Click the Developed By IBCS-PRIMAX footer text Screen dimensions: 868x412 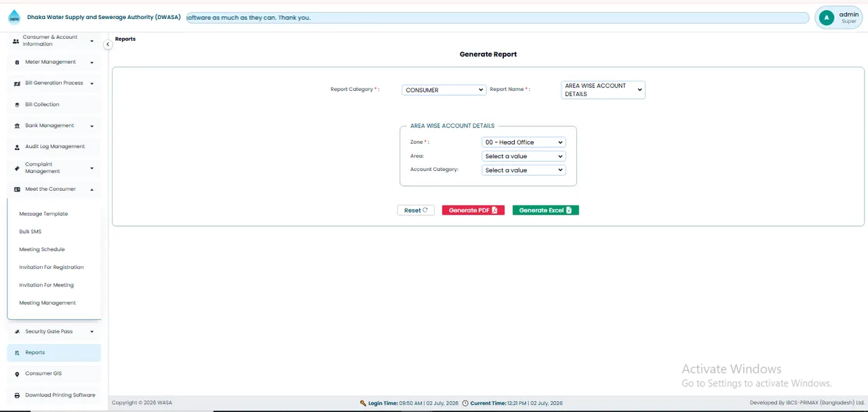pos(807,403)
